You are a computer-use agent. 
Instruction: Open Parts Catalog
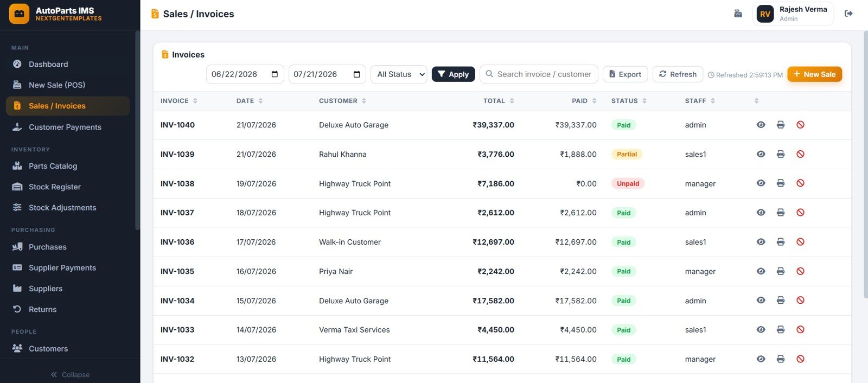68,166
